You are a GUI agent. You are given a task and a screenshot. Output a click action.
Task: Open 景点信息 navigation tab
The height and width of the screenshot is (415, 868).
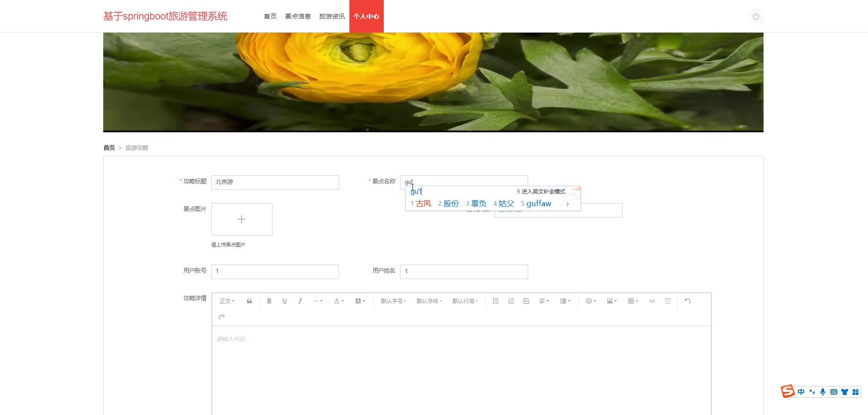point(298,16)
